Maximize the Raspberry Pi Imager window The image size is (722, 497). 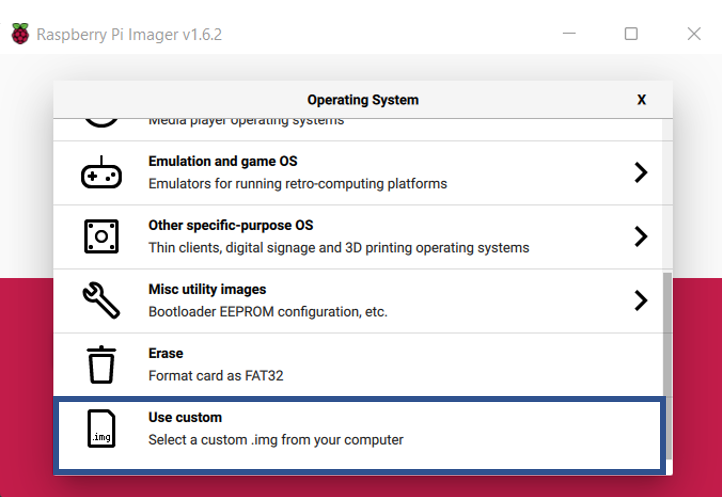(x=631, y=34)
